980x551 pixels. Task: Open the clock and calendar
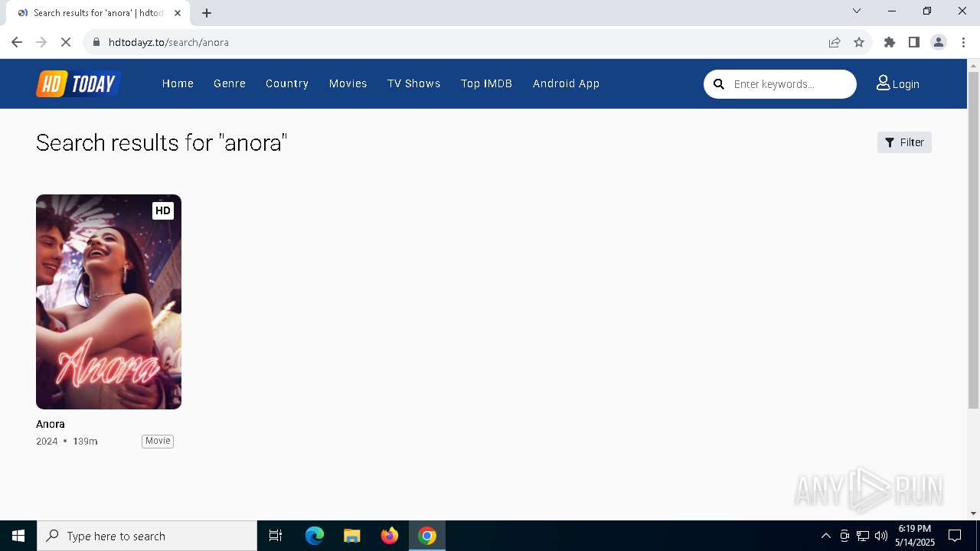pos(915,536)
